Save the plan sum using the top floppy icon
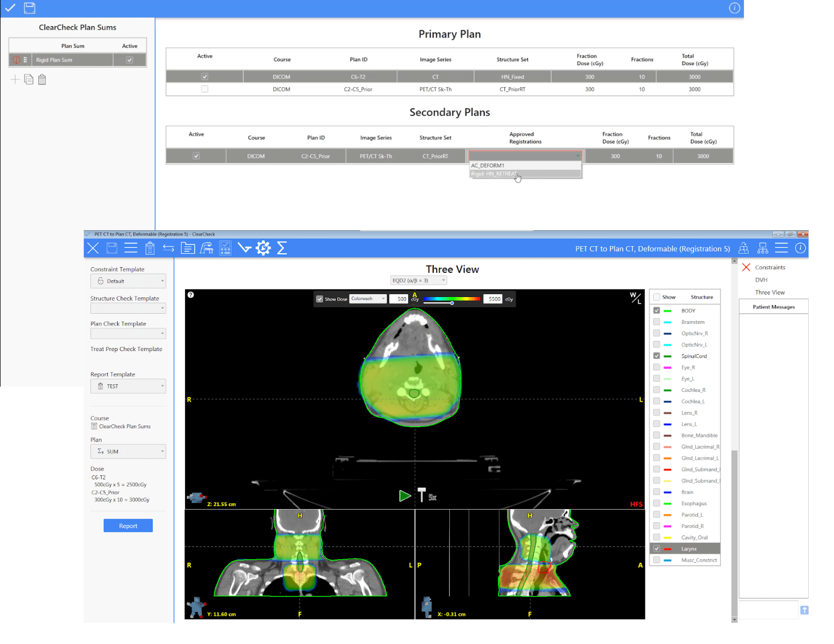The image size is (834, 644). [x=30, y=8]
